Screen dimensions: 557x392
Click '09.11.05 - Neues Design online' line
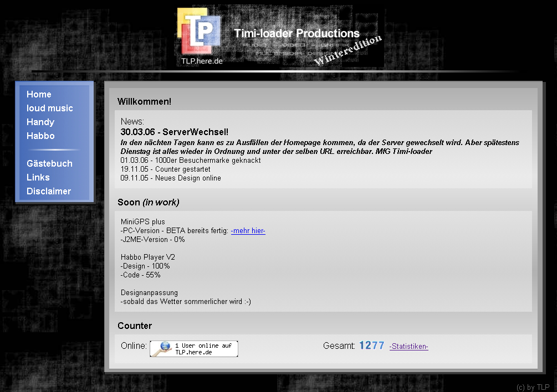(x=171, y=178)
